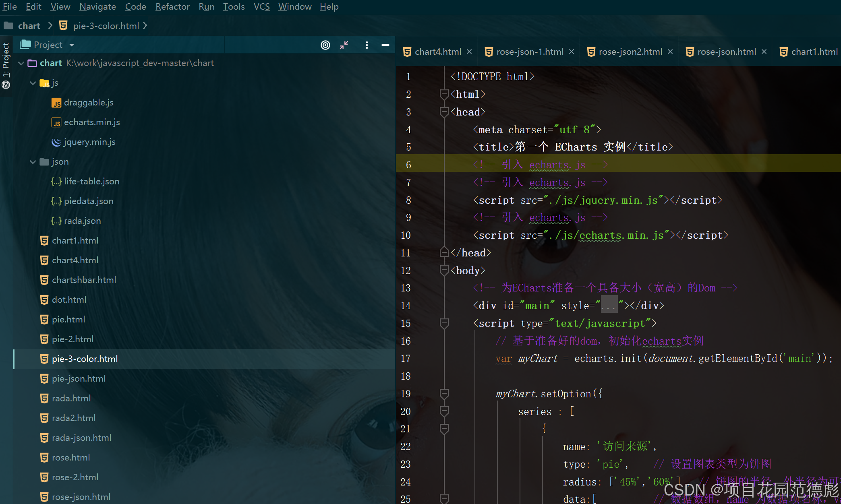Collapse the json folder node

pyautogui.click(x=33, y=162)
